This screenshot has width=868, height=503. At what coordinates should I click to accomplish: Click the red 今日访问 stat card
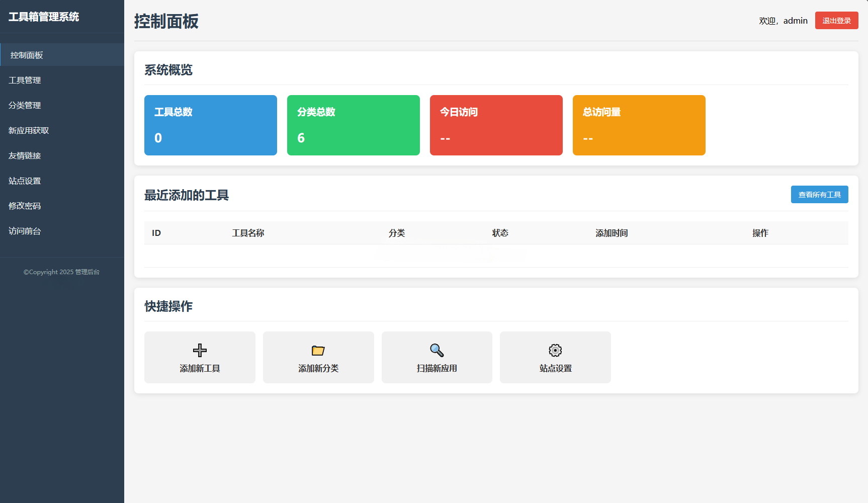tap(496, 125)
